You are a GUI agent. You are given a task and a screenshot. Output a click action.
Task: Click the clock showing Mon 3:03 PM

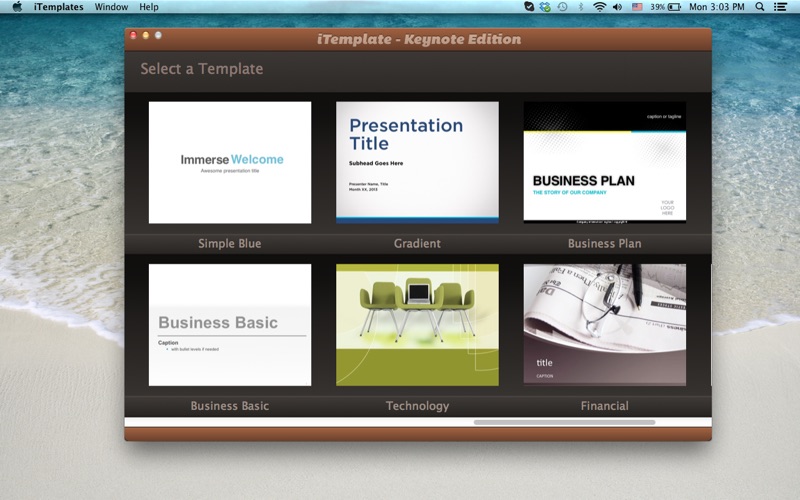(716, 7)
